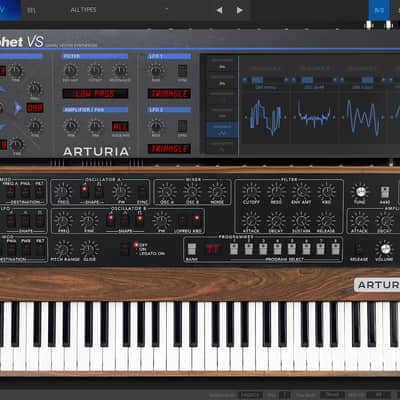Click the Filter CUTOFF knob
Screen dimensions: 400x400
click(251, 191)
